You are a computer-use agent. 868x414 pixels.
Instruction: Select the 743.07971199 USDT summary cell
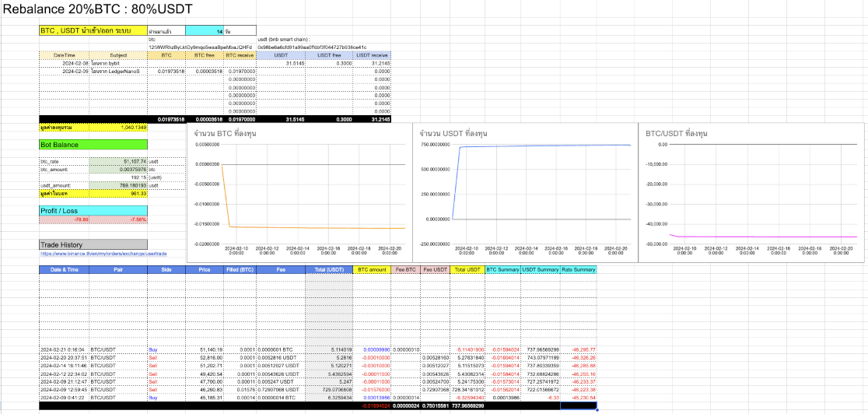click(541, 358)
